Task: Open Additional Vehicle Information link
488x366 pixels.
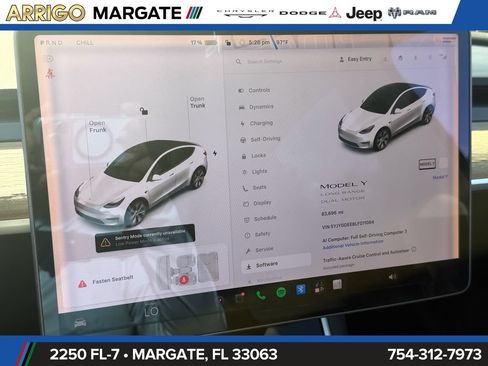Action: [x=353, y=244]
